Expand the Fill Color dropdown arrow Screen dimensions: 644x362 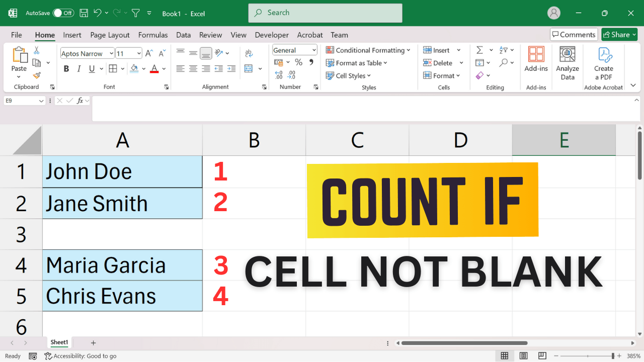coord(142,69)
